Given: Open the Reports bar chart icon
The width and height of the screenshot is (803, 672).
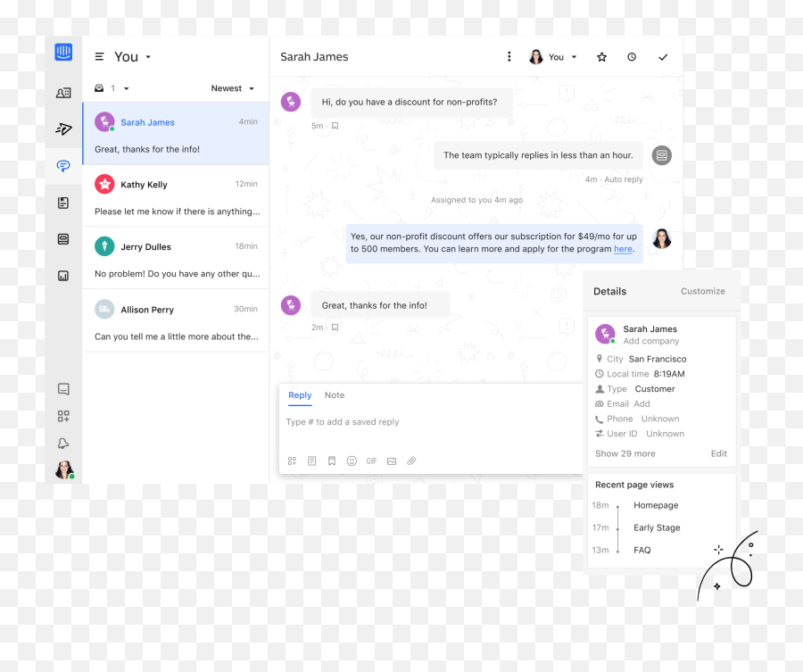Looking at the screenshot, I should [x=63, y=276].
